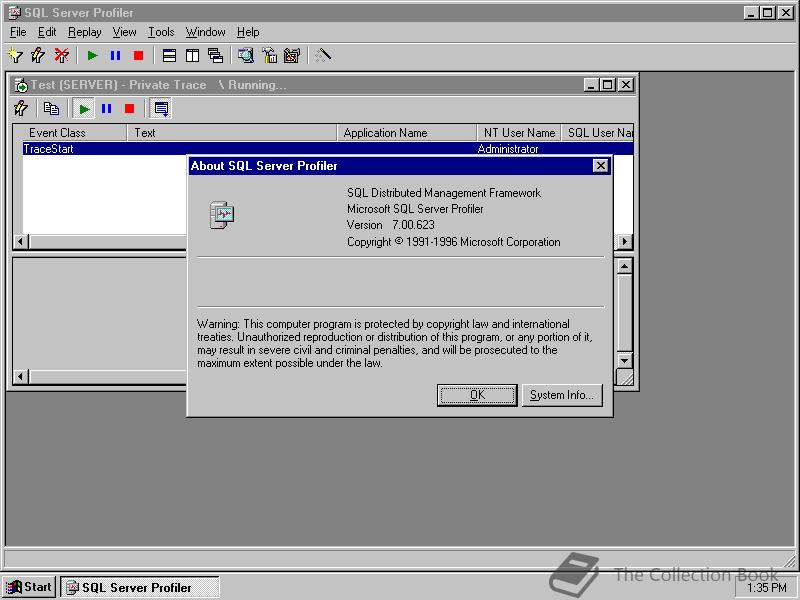Select the TraceStart event row

[x=328, y=148]
